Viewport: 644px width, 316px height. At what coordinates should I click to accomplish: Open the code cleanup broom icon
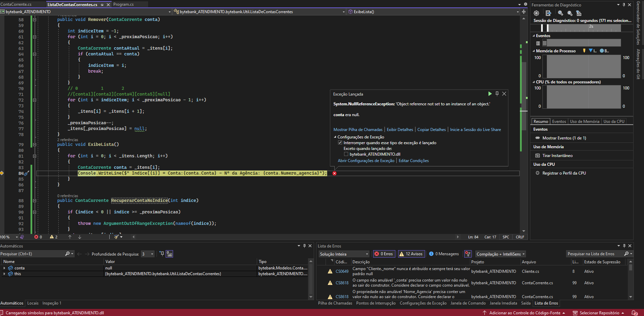pos(116,237)
